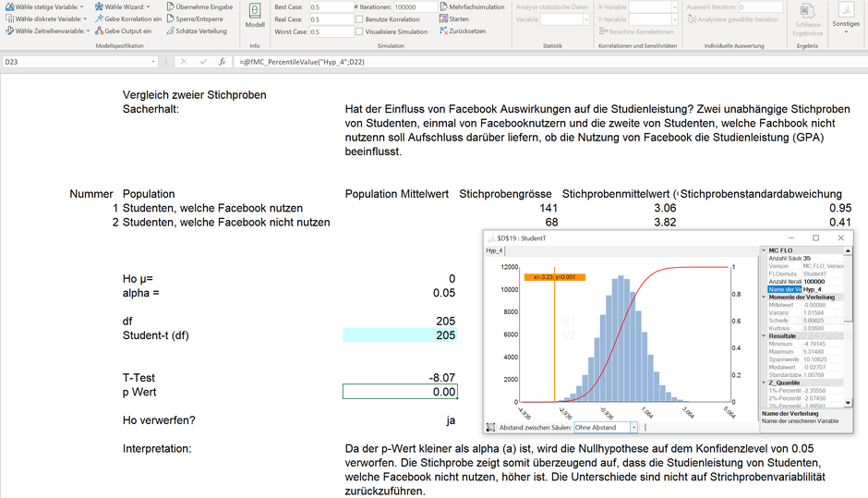The image size is (868, 498).
Task: Click the Berechne Korrelationen icon
Action: 603,31
